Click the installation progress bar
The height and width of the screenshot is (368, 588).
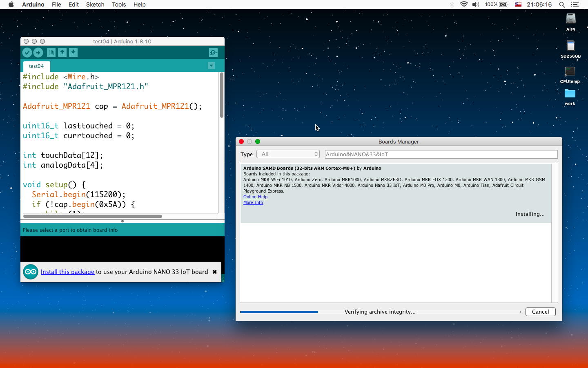tap(380, 312)
